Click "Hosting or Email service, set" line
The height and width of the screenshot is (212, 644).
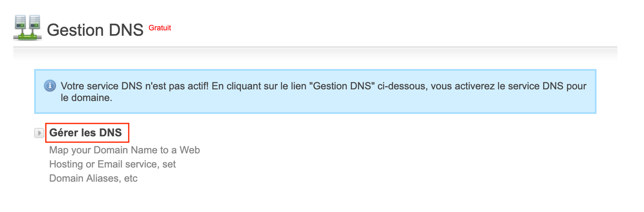pos(112,164)
